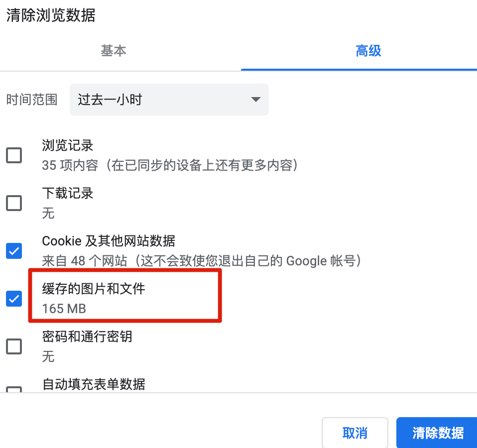Enable the 密码和通行密钥 checkbox
Image resolution: width=477 pixels, height=448 pixels.
tap(14, 346)
